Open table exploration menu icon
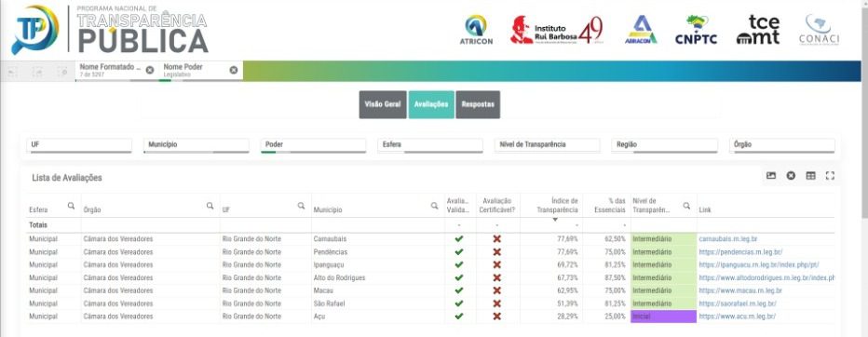 coord(810,175)
